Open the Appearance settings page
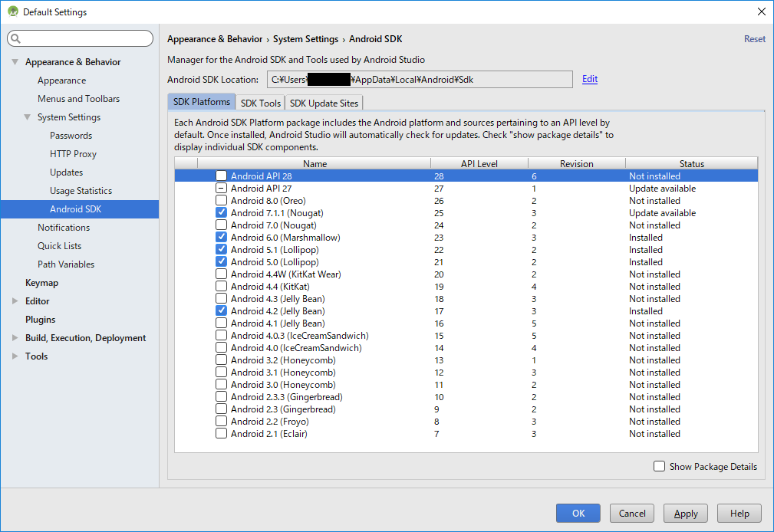This screenshot has width=774, height=532. click(61, 80)
